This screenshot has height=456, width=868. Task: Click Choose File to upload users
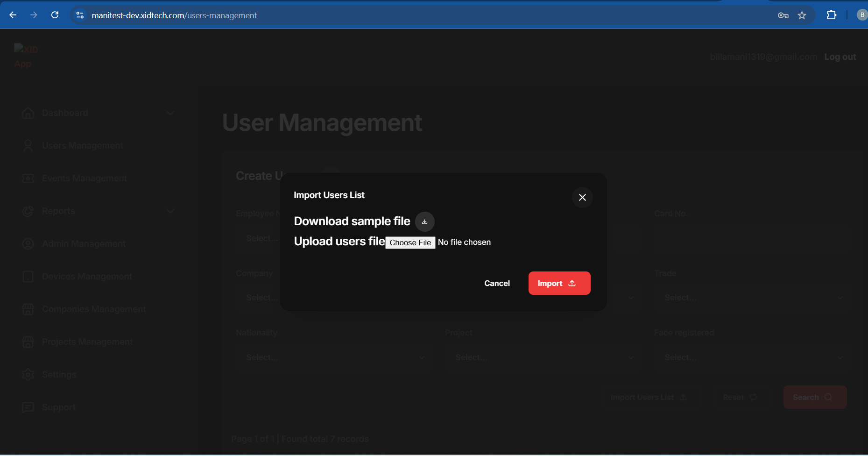(x=410, y=242)
